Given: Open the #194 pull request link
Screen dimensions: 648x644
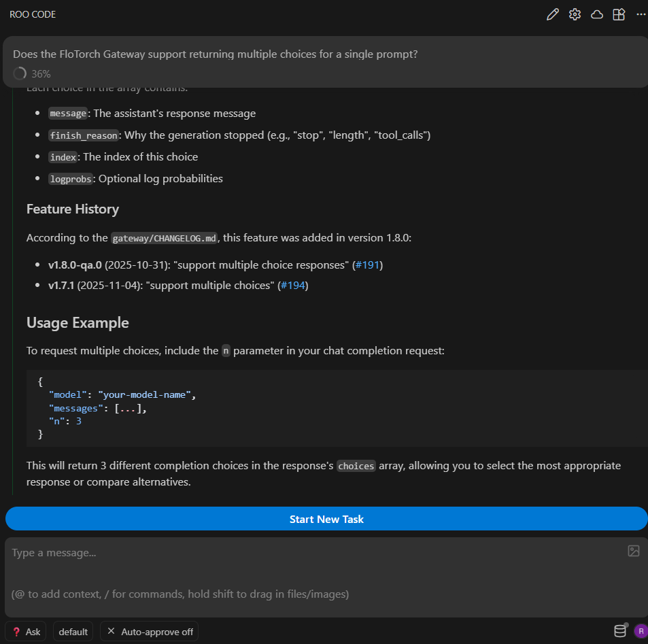Looking at the screenshot, I should click(292, 286).
